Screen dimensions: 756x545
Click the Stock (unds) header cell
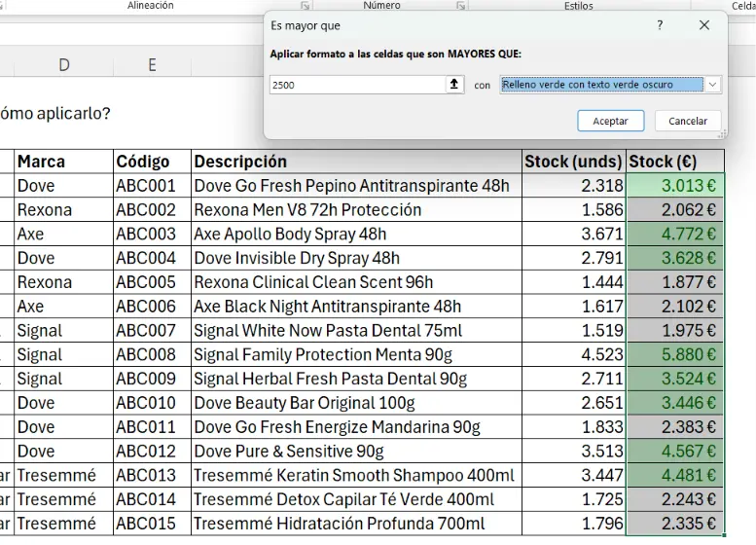point(574,162)
